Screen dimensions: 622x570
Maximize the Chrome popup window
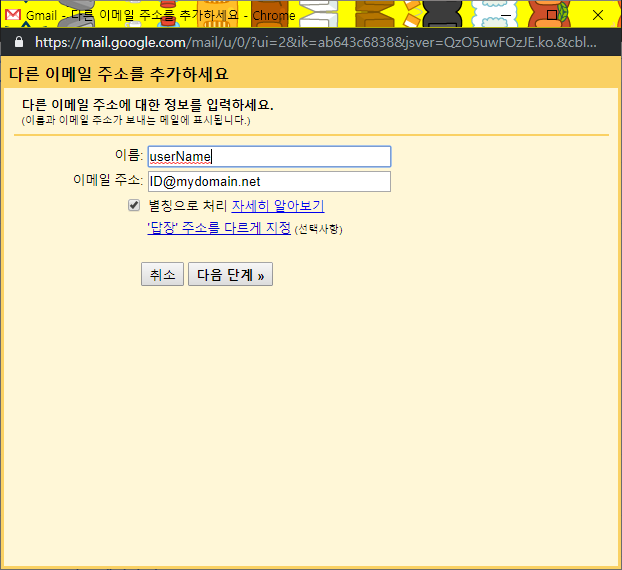[552, 15]
